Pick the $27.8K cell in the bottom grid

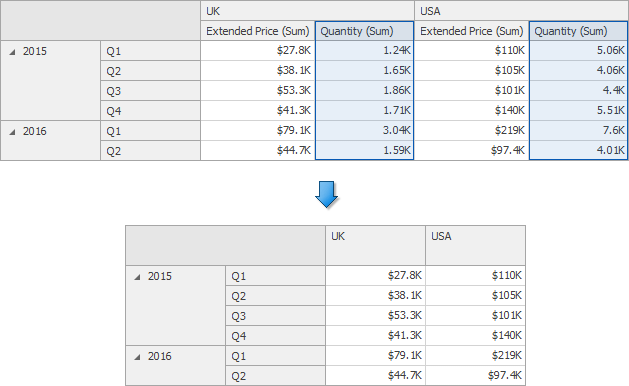pyautogui.click(x=375, y=276)
